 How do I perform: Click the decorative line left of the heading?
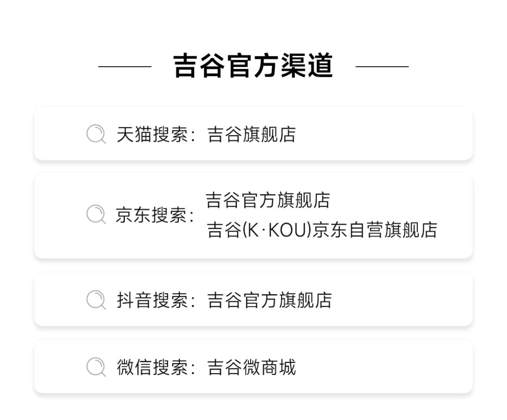125,67
